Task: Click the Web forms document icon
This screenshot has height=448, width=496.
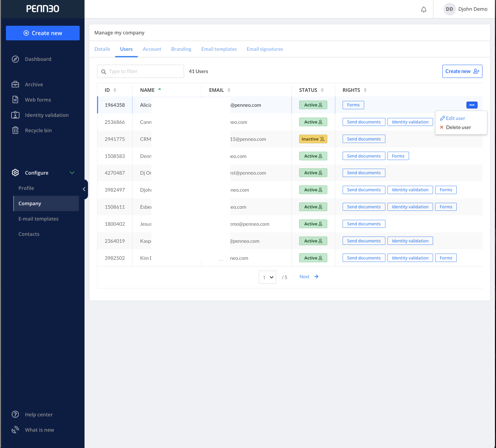Action: pyautogui.click(x=15, y=100)
